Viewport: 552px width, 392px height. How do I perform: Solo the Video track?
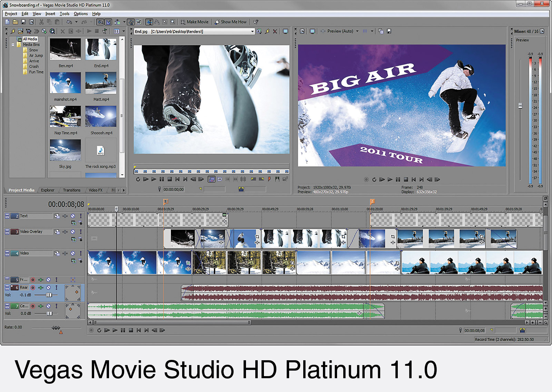tap(81, 253)
